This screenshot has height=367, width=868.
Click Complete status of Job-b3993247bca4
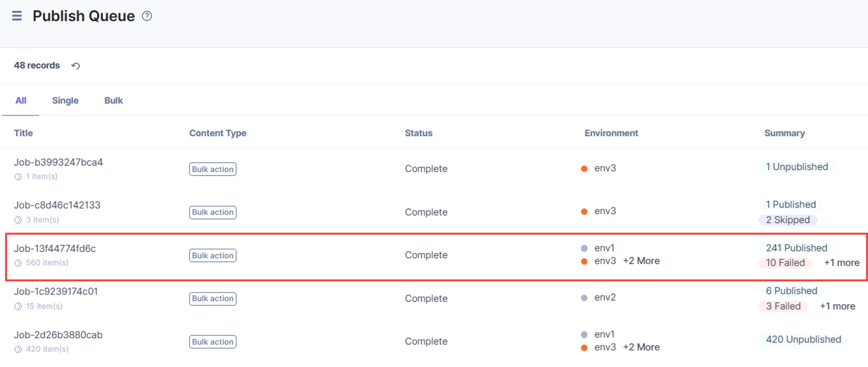coord(426,169)
